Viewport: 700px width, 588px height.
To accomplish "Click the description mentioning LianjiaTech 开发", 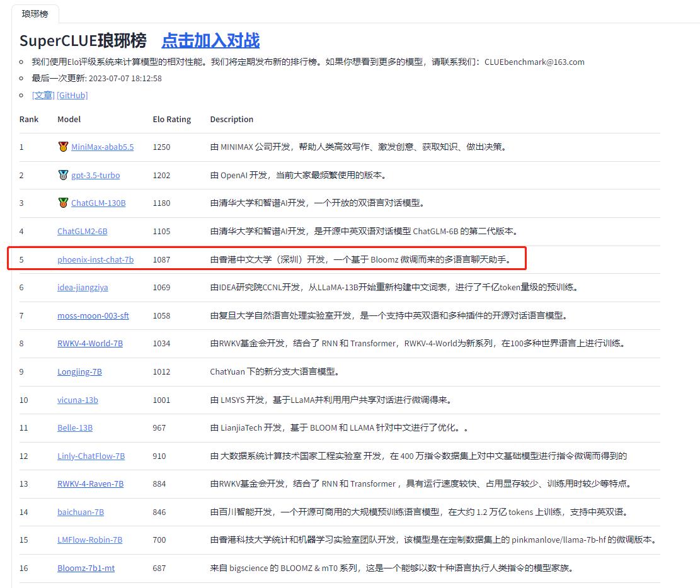I will [340, 427].
